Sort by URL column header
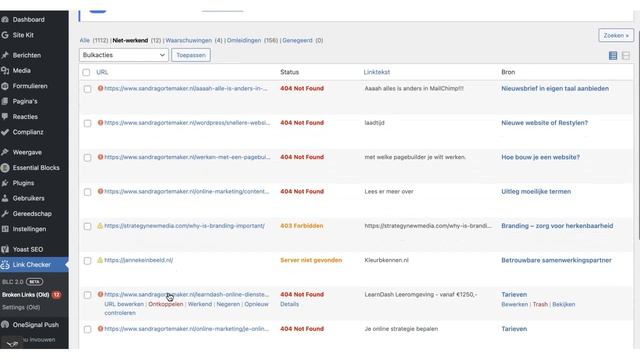Image resolution: width=640 pixels, height=360 pixels. [x=102, y=72]
